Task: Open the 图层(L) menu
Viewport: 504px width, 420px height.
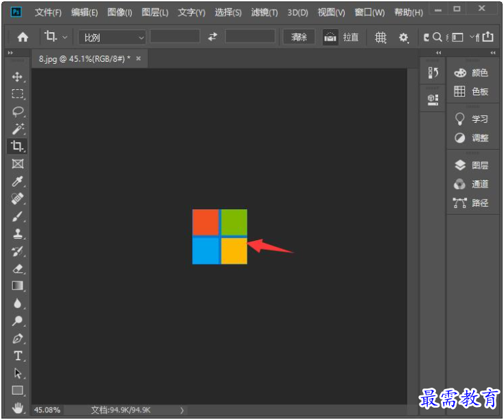Action: tap(155, 12)
